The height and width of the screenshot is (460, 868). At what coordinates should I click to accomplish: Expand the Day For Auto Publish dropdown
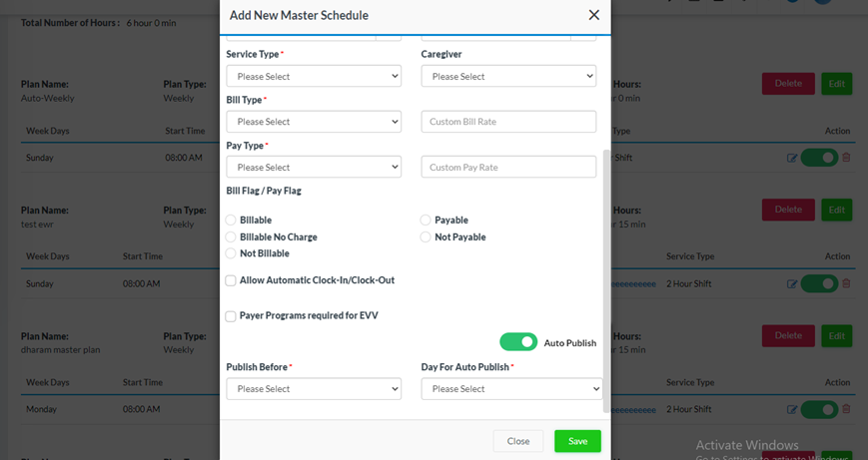pyautogui.click(x=511, y=389)
